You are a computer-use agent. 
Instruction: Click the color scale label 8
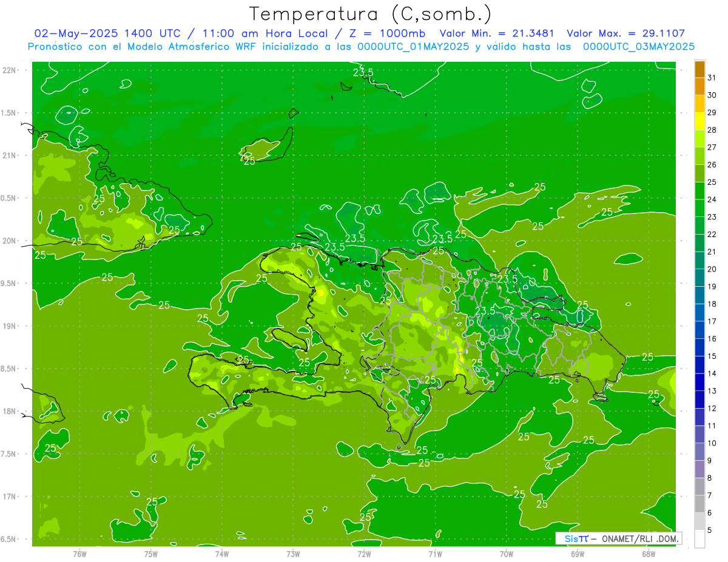(710, 478)
